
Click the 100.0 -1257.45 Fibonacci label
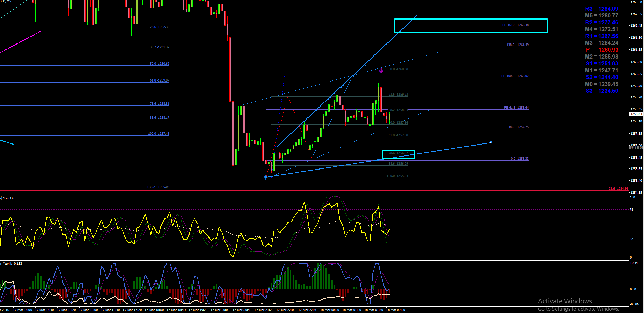pyautogui.click(x=159, y=134)
